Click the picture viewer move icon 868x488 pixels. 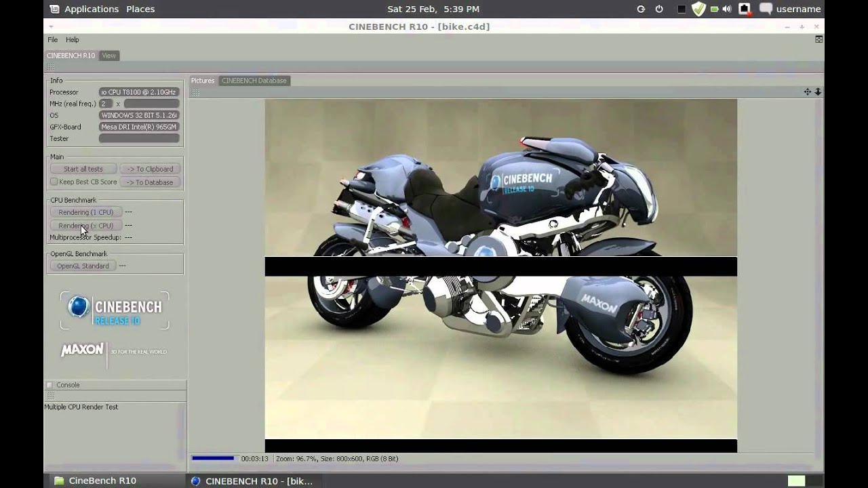[807, 91]
